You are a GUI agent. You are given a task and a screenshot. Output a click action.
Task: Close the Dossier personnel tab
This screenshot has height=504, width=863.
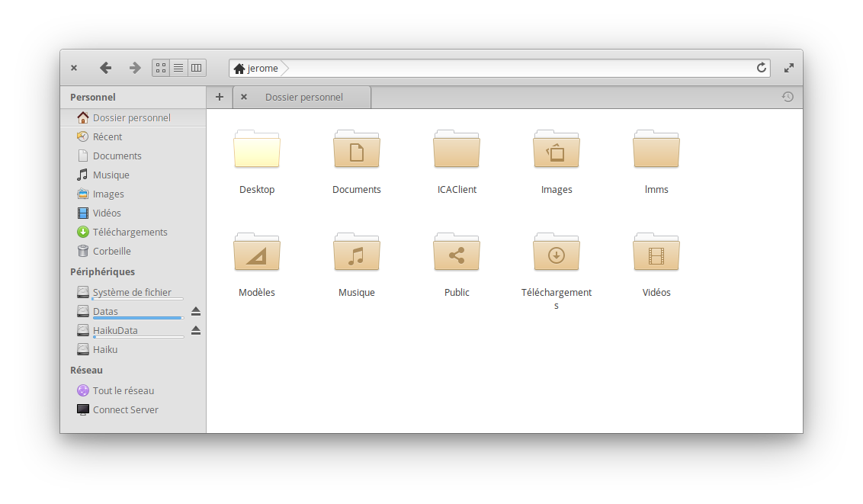tap(244, 97)
